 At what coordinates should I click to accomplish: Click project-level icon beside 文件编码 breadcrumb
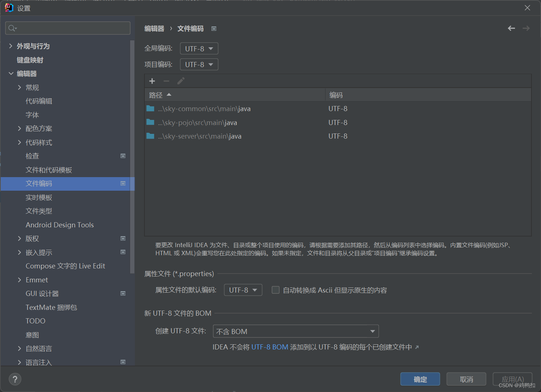214,29
